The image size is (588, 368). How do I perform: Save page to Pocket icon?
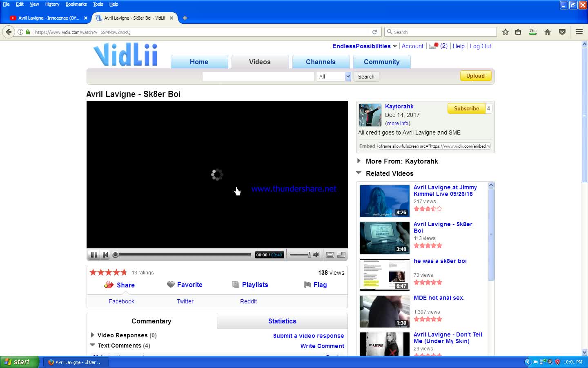[562, 32]
